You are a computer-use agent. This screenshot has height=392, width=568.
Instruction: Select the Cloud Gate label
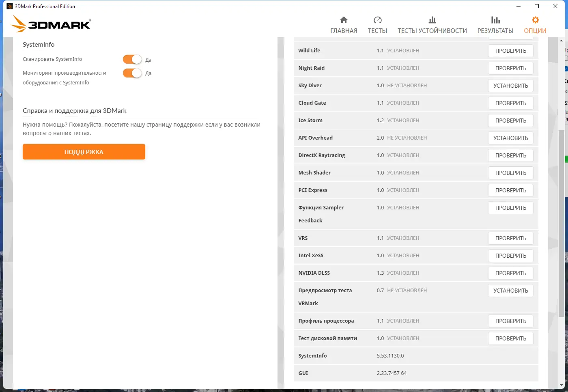click(312, 103)
